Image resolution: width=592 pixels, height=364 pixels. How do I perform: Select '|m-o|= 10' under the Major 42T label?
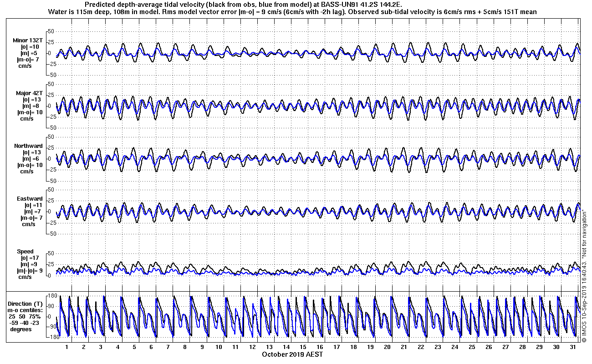31,112
